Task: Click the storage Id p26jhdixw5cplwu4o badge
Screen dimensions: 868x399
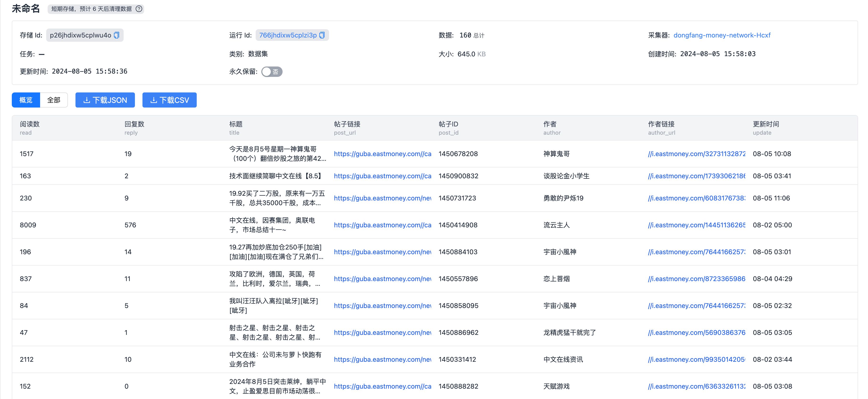Action: tap(80, 35)
